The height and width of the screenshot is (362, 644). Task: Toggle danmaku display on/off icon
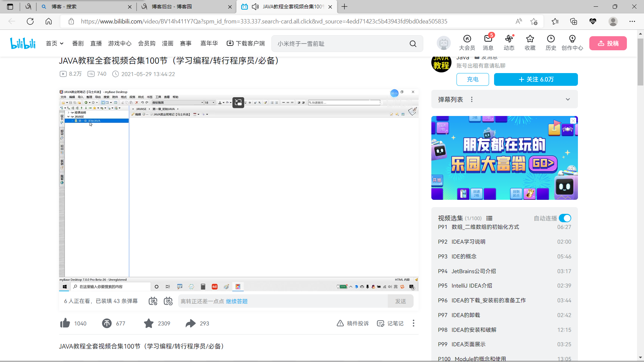pos(153,301)
